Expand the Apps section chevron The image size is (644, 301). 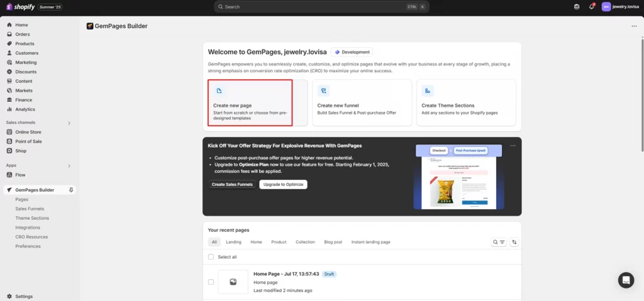point(69,166)
